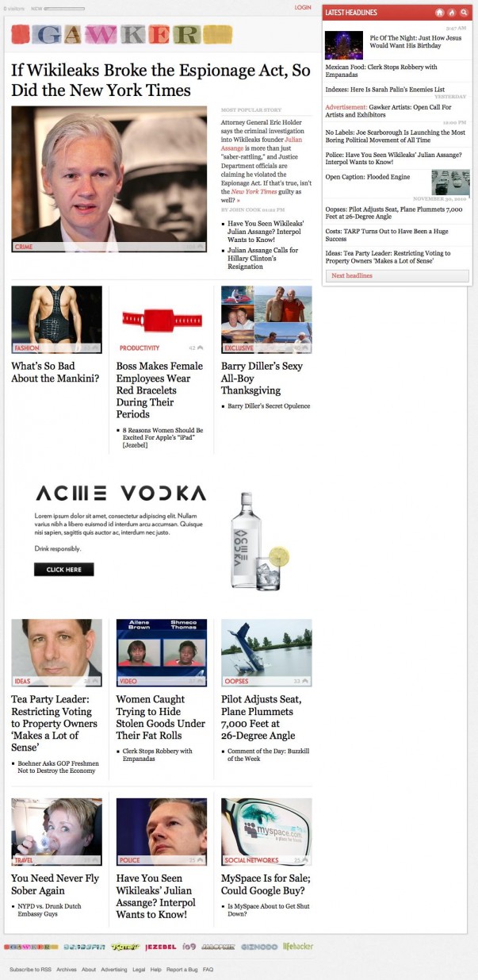Screen dimensions: 478x980
Task: Open the Jezebel site logo in footer
Action: pyautogui.click(x=161, y=947)
